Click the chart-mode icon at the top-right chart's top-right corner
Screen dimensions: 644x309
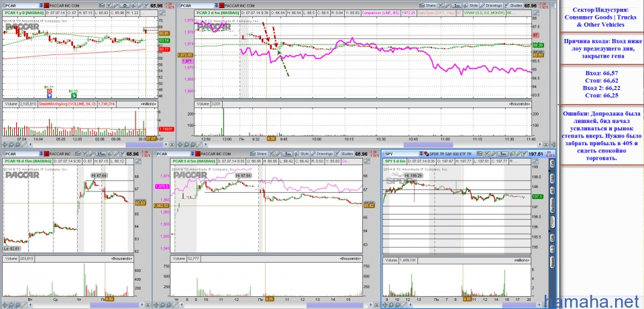[x=536, y=13]
